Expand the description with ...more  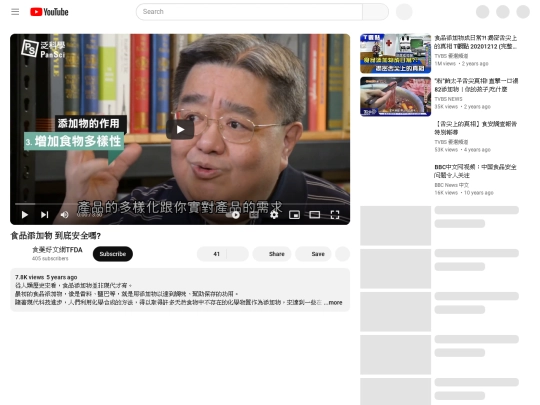[x=333, y=302]
